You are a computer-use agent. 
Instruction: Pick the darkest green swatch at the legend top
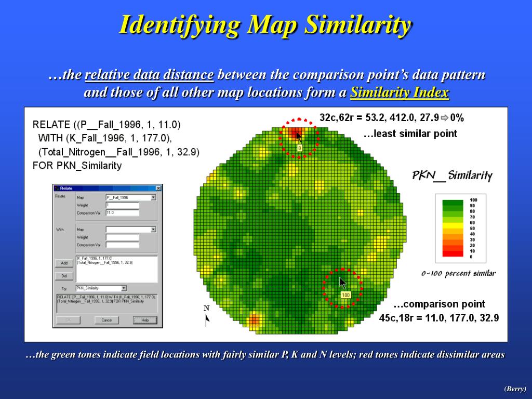click(x=453, y=203)
